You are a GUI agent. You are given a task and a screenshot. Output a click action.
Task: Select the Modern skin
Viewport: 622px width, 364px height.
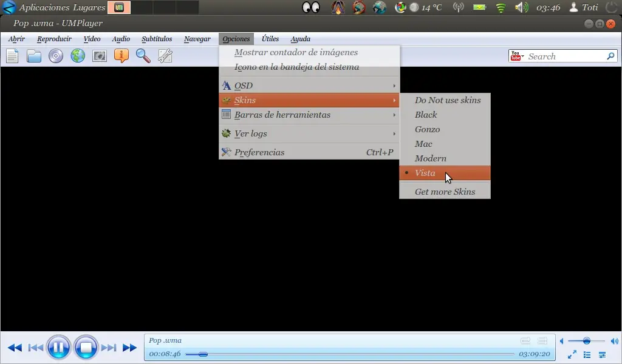click(445, 158)
